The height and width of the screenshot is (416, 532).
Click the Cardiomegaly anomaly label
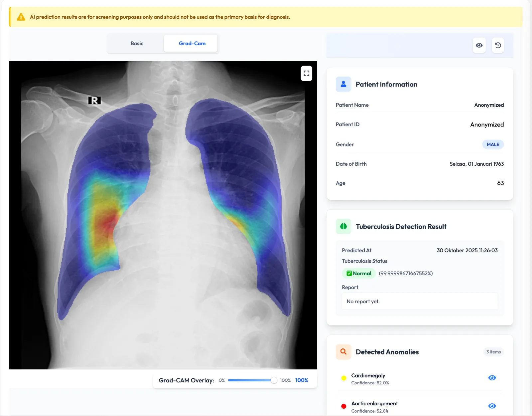tap(368, 375)
